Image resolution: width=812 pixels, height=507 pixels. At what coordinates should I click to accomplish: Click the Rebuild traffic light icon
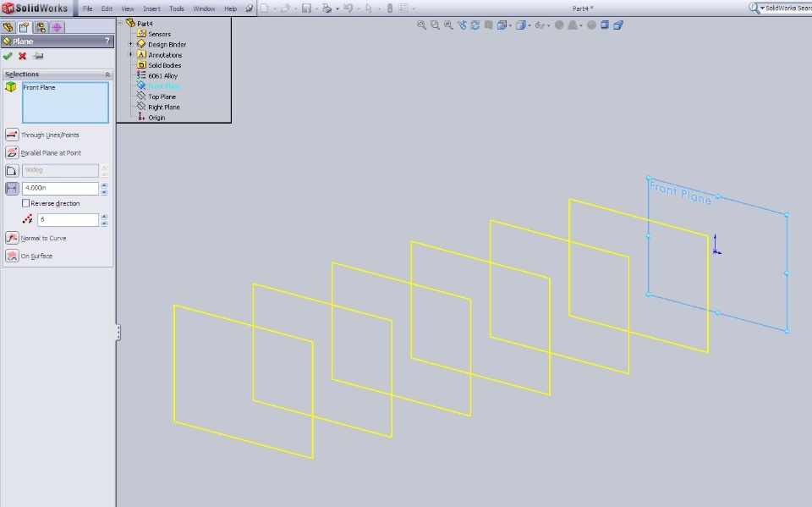[x=390, y=8]
